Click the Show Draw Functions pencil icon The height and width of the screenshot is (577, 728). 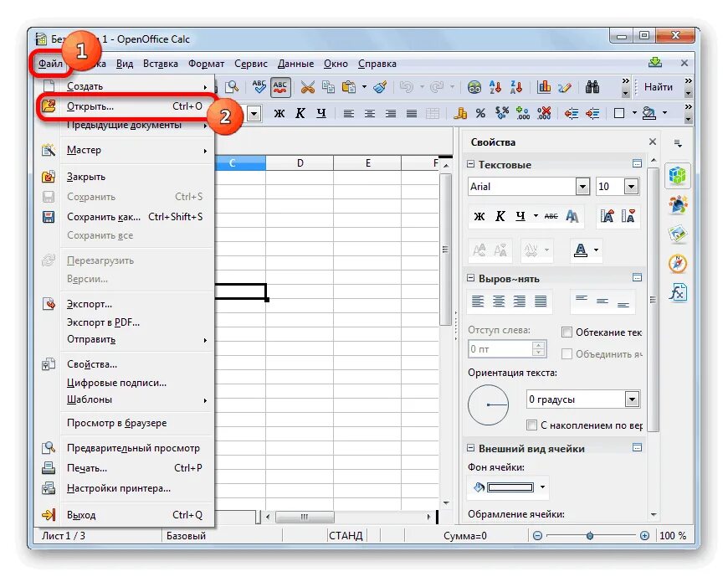pos(565,87)
